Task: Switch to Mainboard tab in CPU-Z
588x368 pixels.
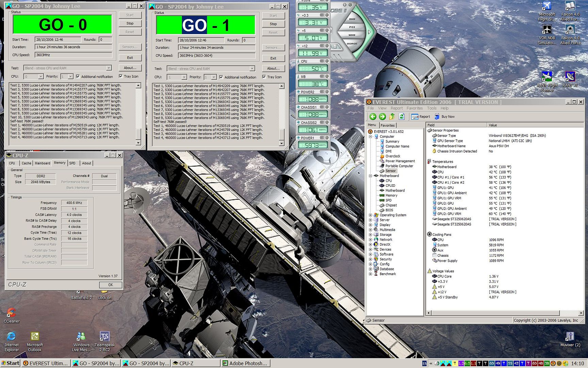Action: [x=42, y=163]
